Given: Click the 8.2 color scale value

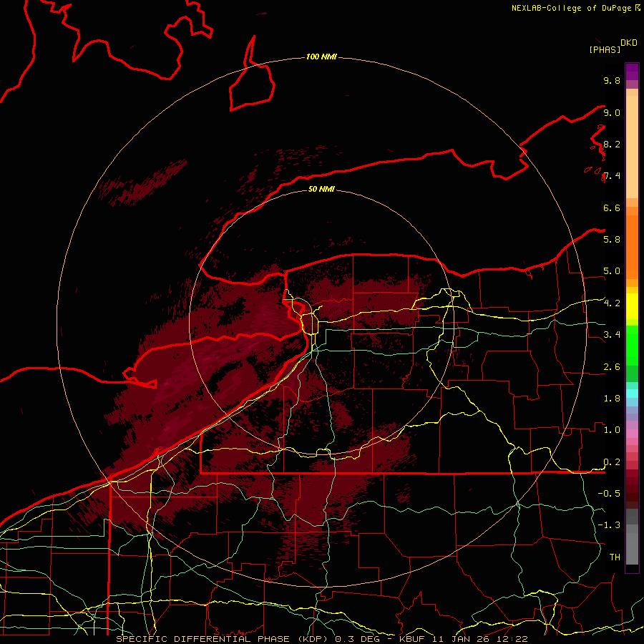Looking at the screenshot, I should (612, 144).
